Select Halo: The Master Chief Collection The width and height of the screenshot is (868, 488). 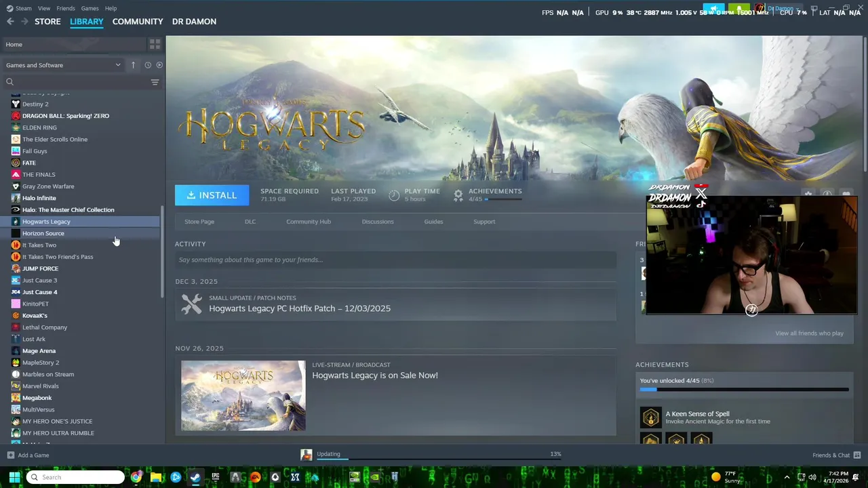click(68, 210)
